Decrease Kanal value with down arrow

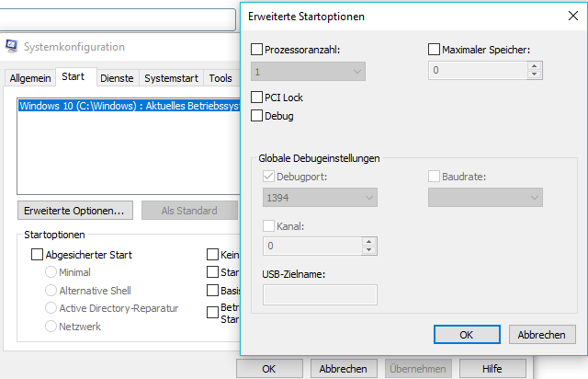click(x=368, y=250)
